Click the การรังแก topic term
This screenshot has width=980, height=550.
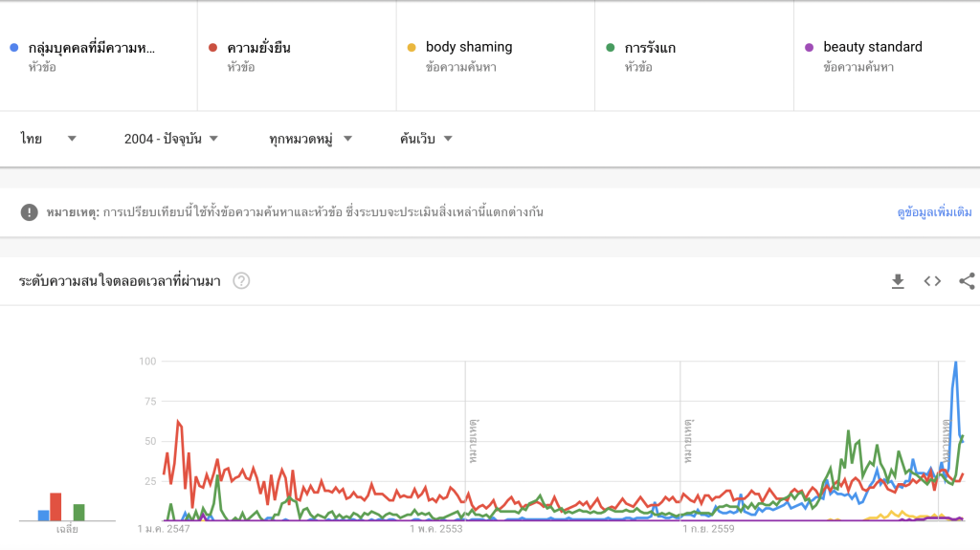(650, 47)
